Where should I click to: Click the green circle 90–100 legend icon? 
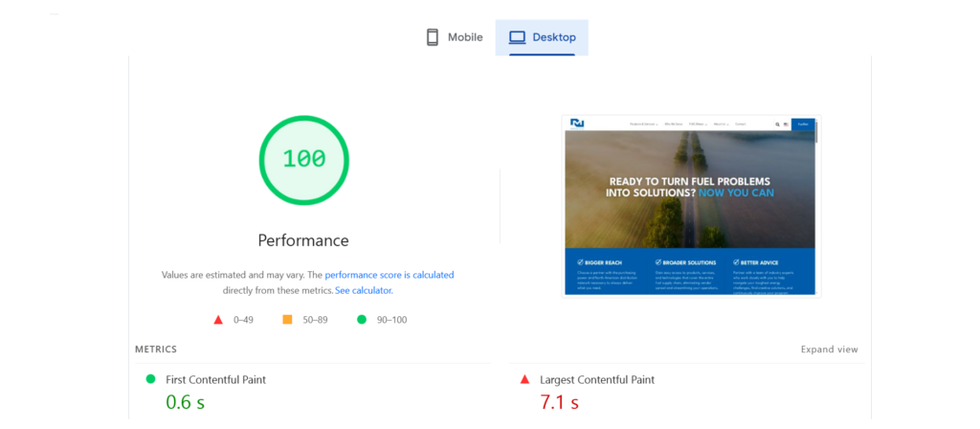click(362, 320)
